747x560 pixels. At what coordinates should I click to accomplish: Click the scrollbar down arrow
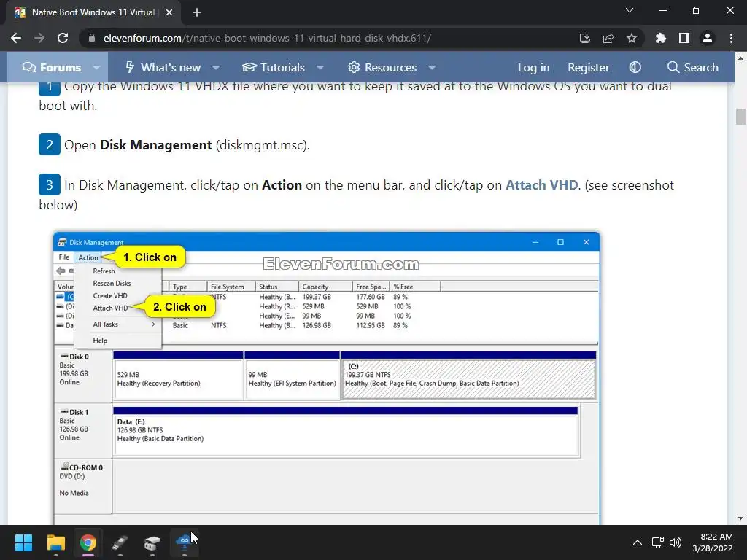(x=740, y=518)
